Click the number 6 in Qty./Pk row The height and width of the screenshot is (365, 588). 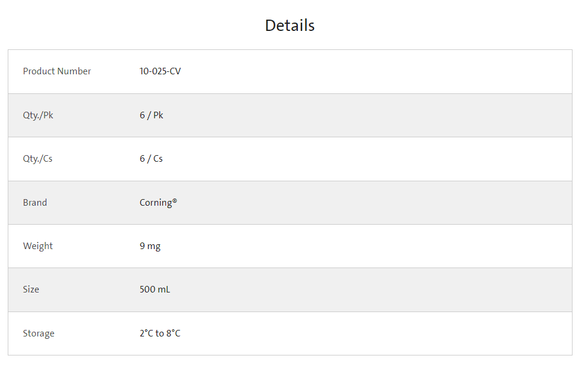(x=142, y=115)
